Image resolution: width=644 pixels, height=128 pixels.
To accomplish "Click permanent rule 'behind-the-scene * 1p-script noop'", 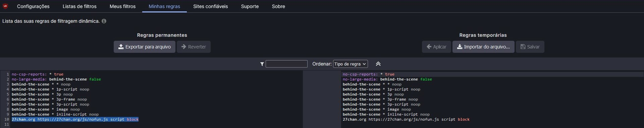I will click(50, 89).
